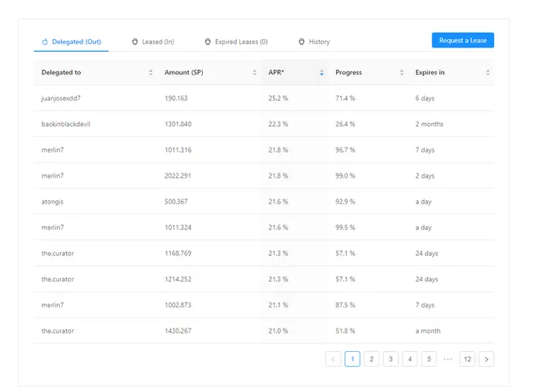The height and width of the screenshot is (392, 534).
Task: Click the Expired Leases tab icon
Action: [x=208, y=42]
